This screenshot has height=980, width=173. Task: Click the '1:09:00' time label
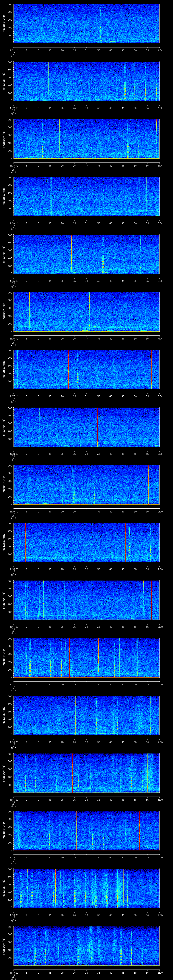click(14, 511)
